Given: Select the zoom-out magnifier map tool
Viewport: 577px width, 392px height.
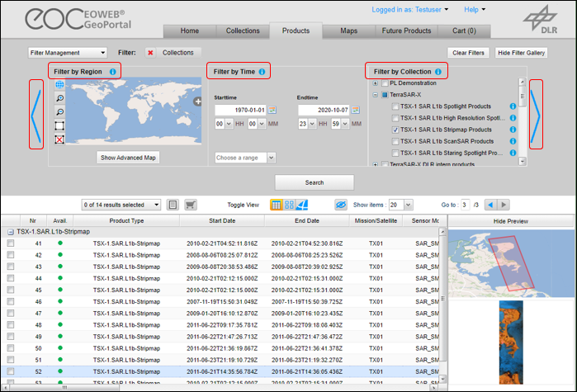Looking at the screenshot, I should (59, 112).
